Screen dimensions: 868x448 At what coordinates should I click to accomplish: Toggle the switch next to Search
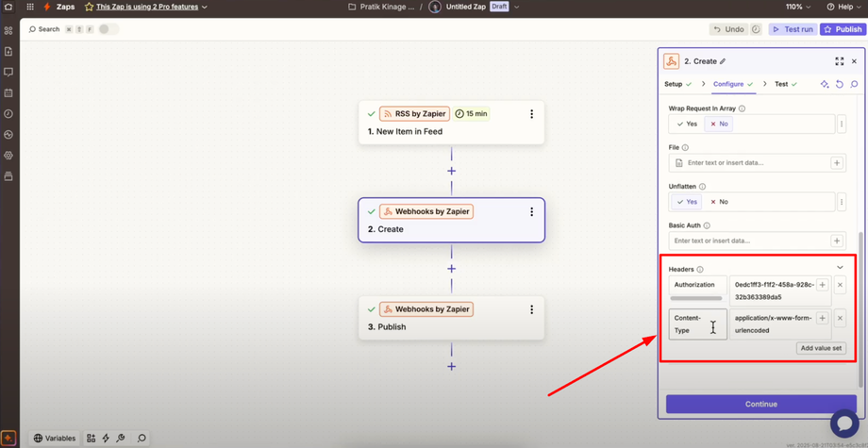108,29
